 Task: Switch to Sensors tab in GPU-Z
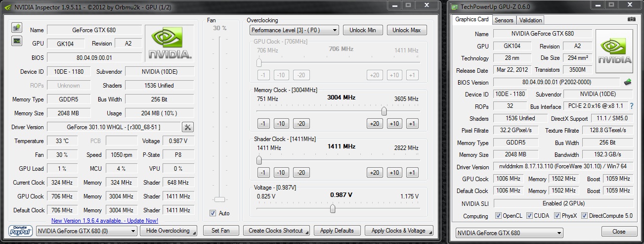pos(504,20)
